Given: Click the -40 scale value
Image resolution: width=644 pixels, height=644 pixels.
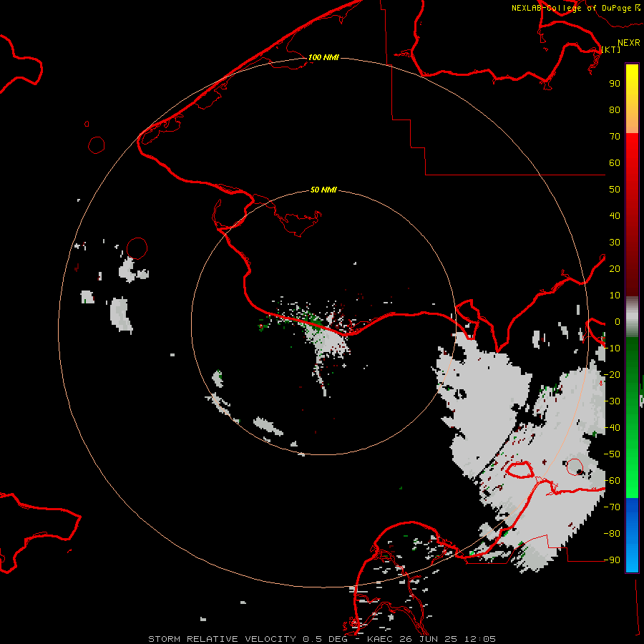Looking at the screenshot, I should click(x=612, y=428).
